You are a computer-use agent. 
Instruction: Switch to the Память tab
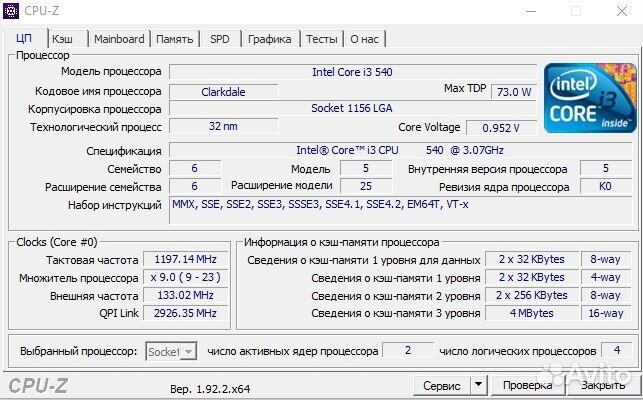pyautogui.click(x=175, y=39)
